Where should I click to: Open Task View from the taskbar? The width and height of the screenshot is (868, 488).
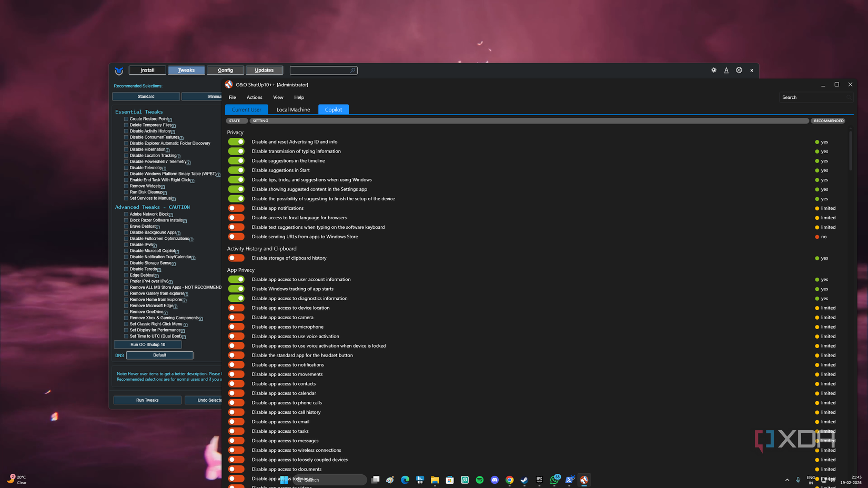tap(375, 480)
